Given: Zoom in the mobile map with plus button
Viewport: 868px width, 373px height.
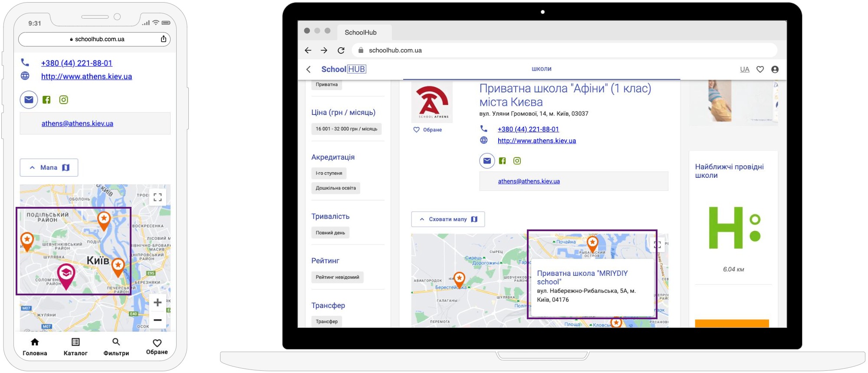Looking at the screenshot, I should (158, 302).
